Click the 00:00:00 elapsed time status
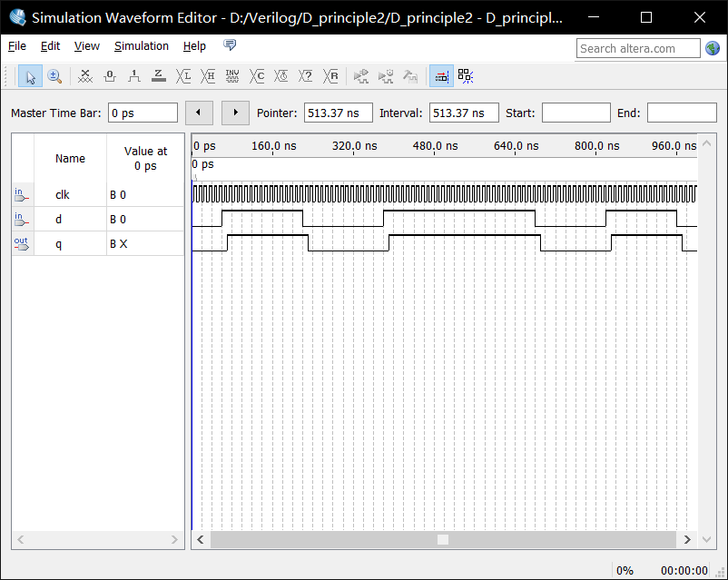Screen dimensions: 728x580 point(684,570)
